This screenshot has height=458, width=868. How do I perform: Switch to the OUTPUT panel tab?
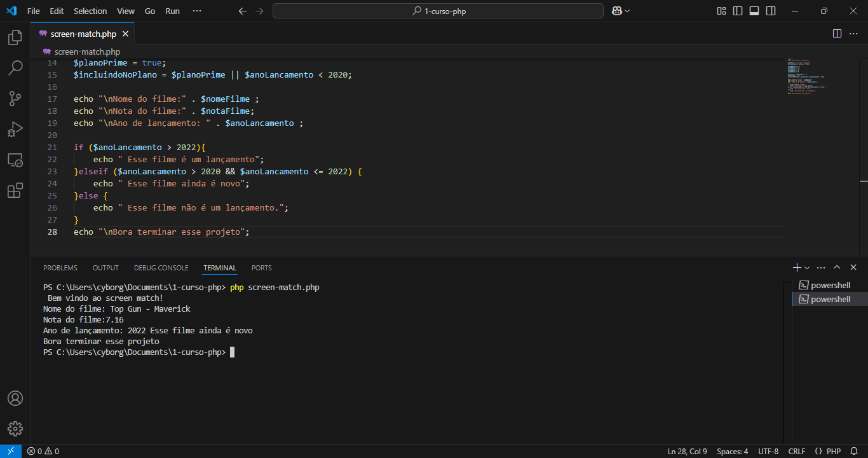[105, 268]
